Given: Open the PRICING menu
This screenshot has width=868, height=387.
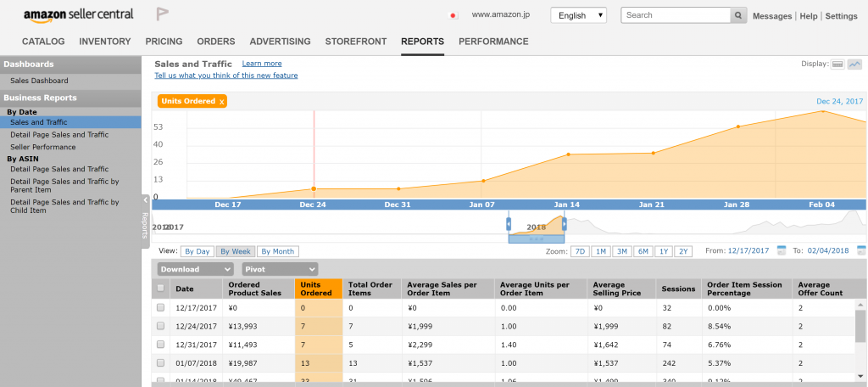Looking at the screenshot, I should (x=164, y=42).
